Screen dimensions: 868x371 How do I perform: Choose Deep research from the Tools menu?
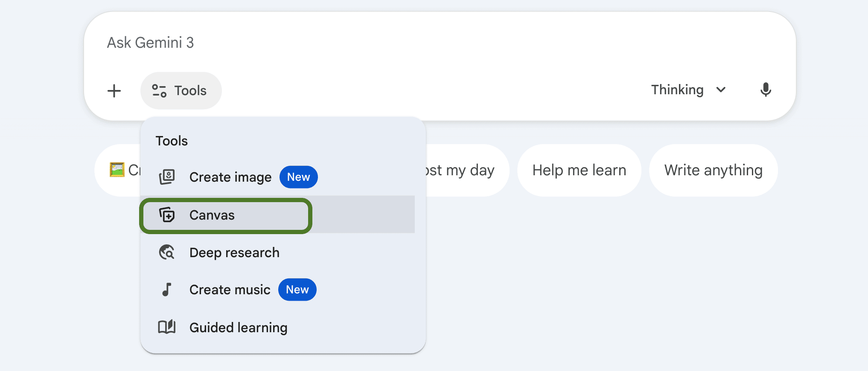234,253
